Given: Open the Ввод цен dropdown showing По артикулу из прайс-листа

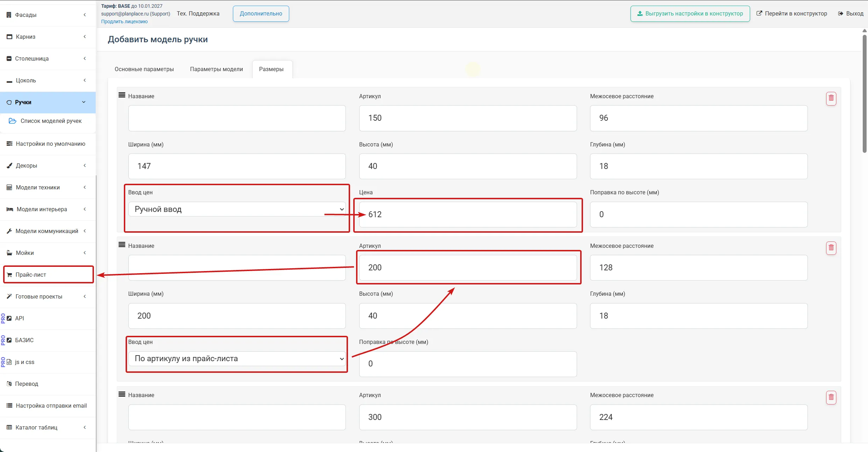Looking at the screenshot, I should (x=237, y=359).
